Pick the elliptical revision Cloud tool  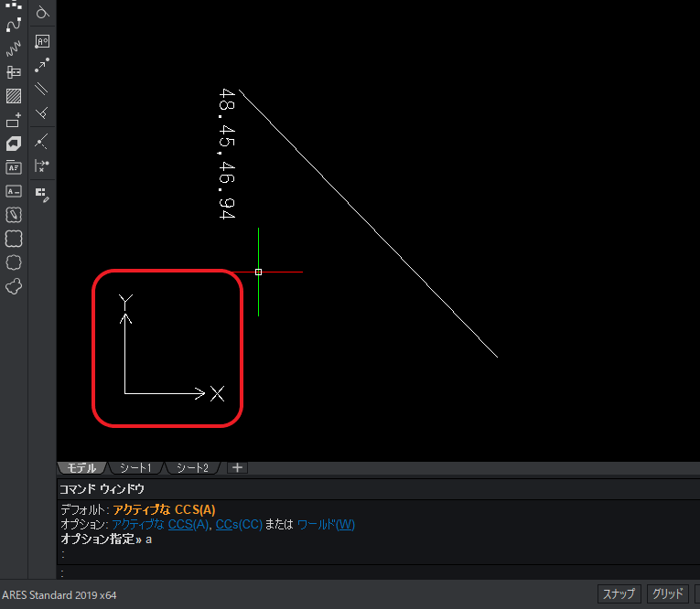pyautogui.click(x=14, y=262)
